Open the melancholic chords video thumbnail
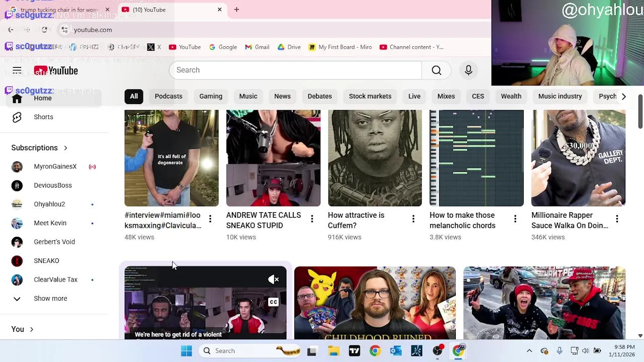This screenshot has width=644, height=362. (476, 158)
